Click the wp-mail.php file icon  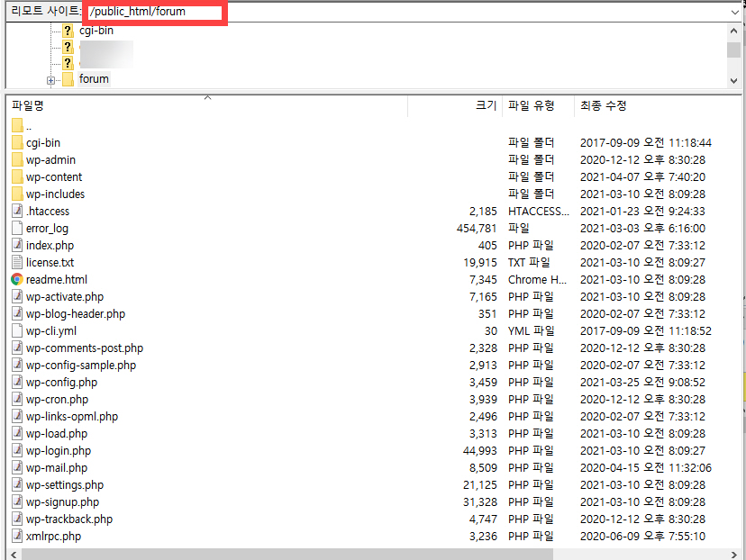click(x=17, y=467)
